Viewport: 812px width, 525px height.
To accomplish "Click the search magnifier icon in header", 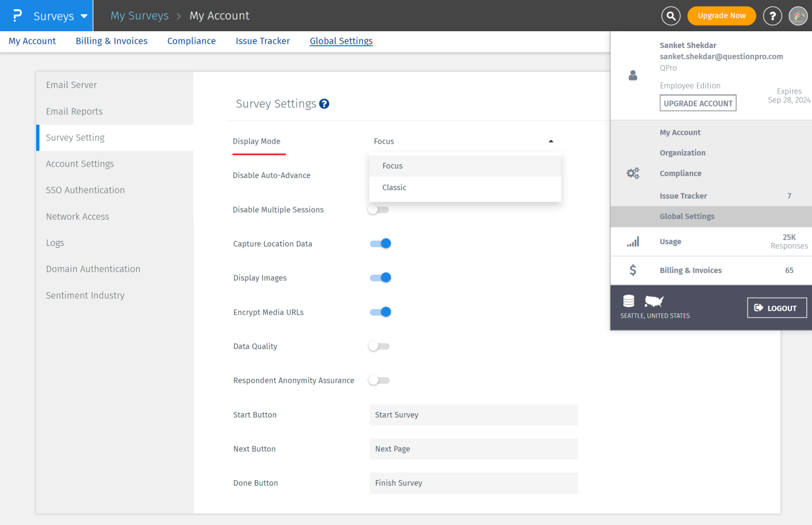I will click(x=671, y=16).
